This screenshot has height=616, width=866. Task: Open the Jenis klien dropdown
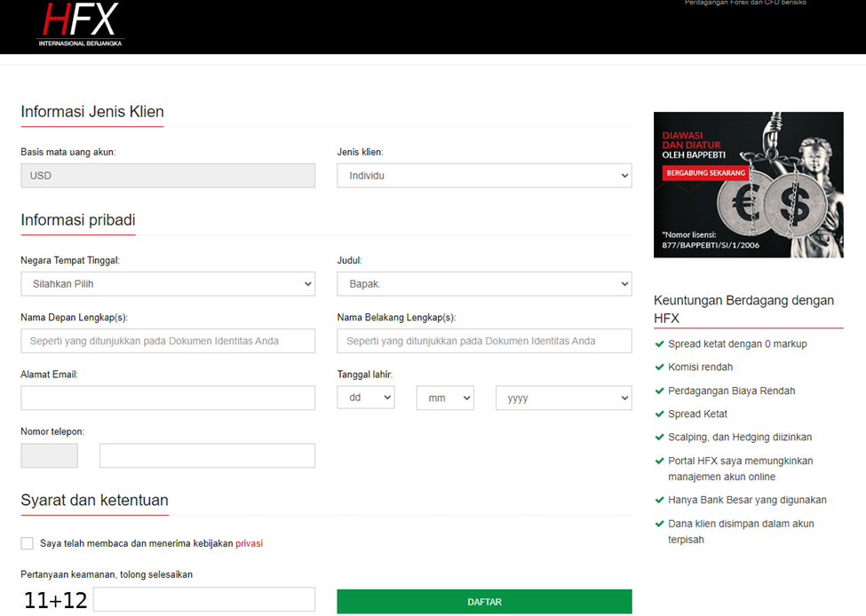tap(484, 176)
